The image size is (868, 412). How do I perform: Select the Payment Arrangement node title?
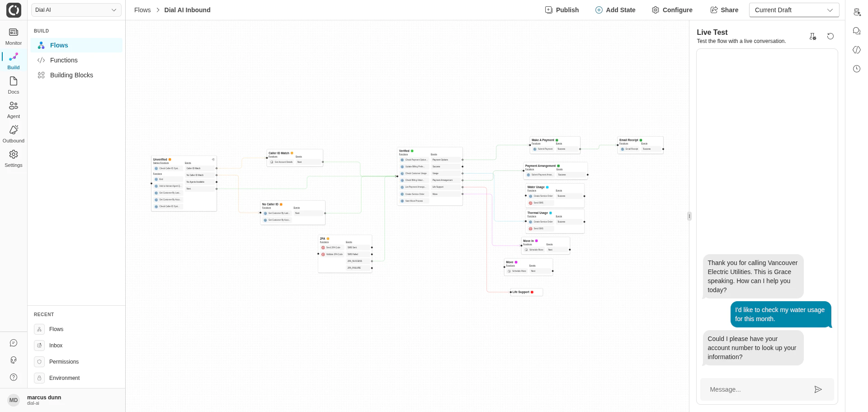(541, 166)
